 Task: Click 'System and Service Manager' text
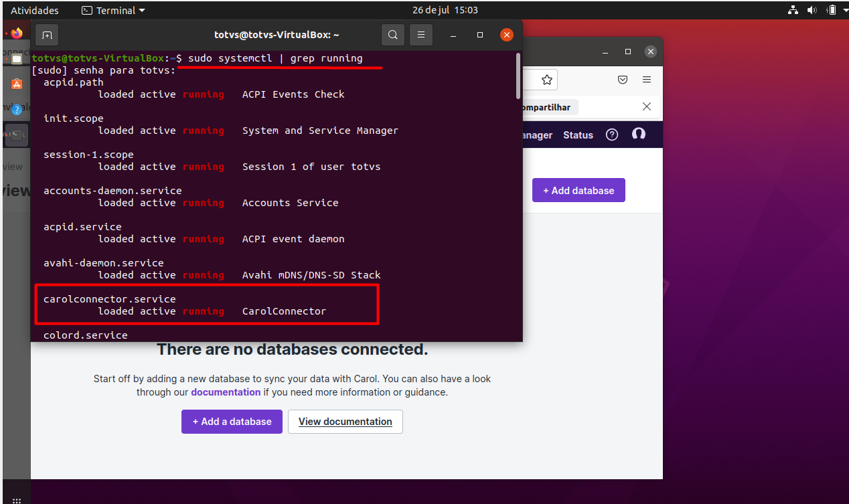[x=320, y=131]
